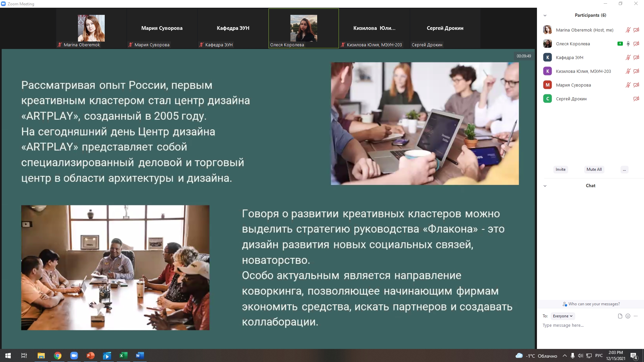Toggle Кизилова Юлия's microphone mute icon
Image resolution: width=644 pixels, height=362 pixels.
click(x=628, y=71)
